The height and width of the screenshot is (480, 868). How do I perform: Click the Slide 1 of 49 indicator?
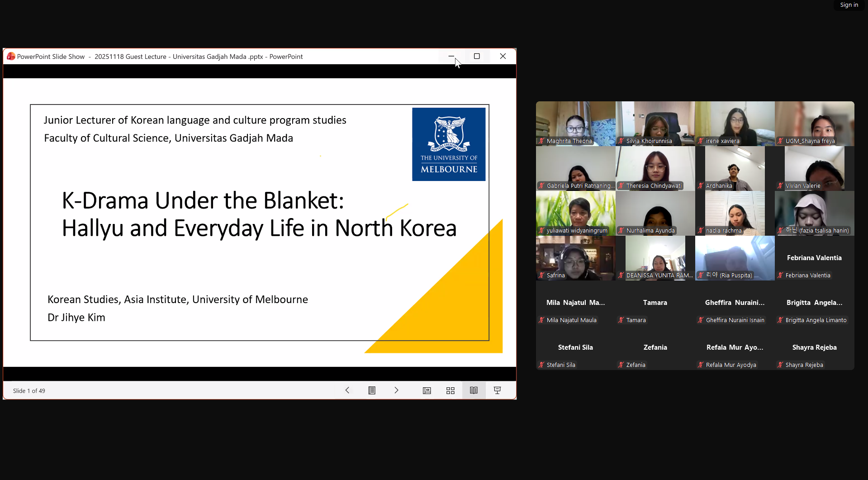point(29,391)
